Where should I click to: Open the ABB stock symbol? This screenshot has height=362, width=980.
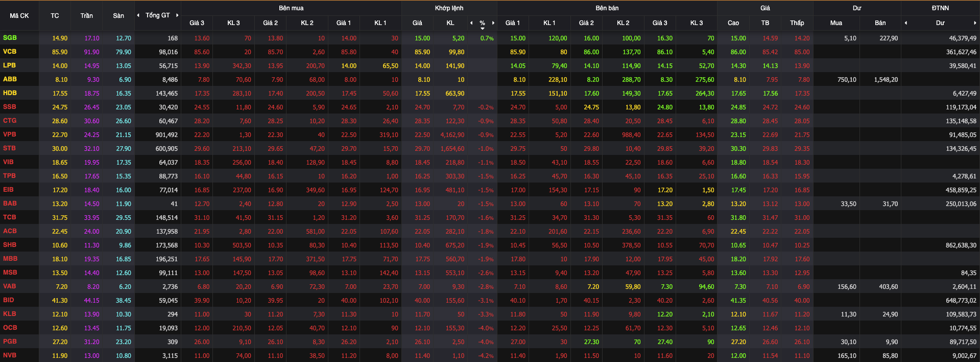click(10, 79)
